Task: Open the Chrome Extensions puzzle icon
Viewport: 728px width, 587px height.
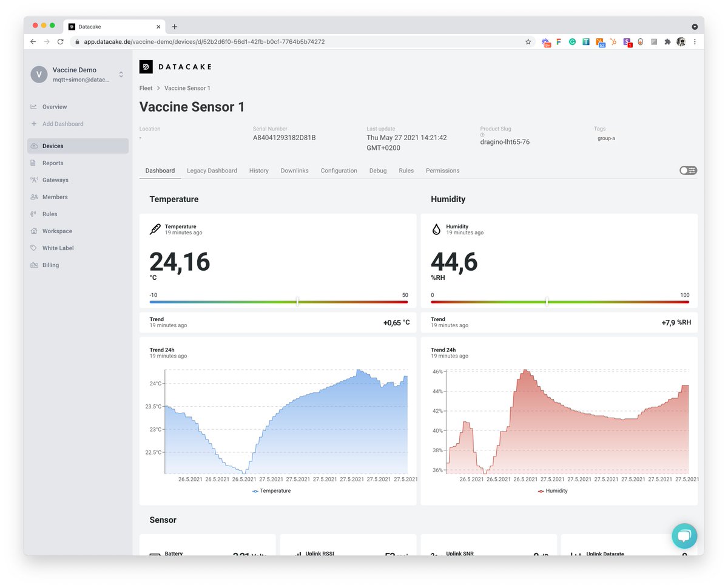Action: click(667, 42)
